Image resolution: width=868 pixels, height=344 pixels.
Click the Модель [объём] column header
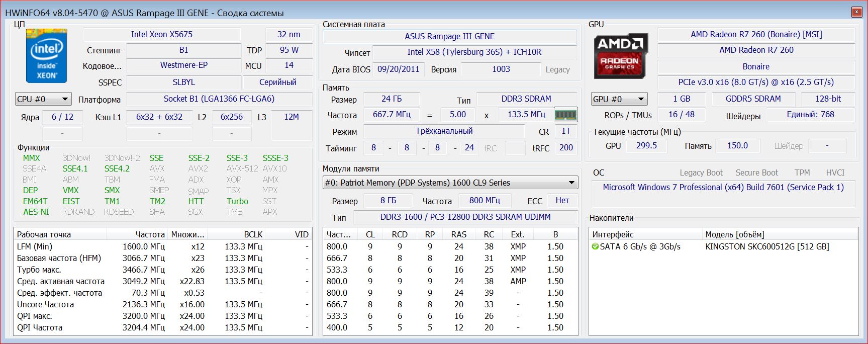[x=780, y=234]
